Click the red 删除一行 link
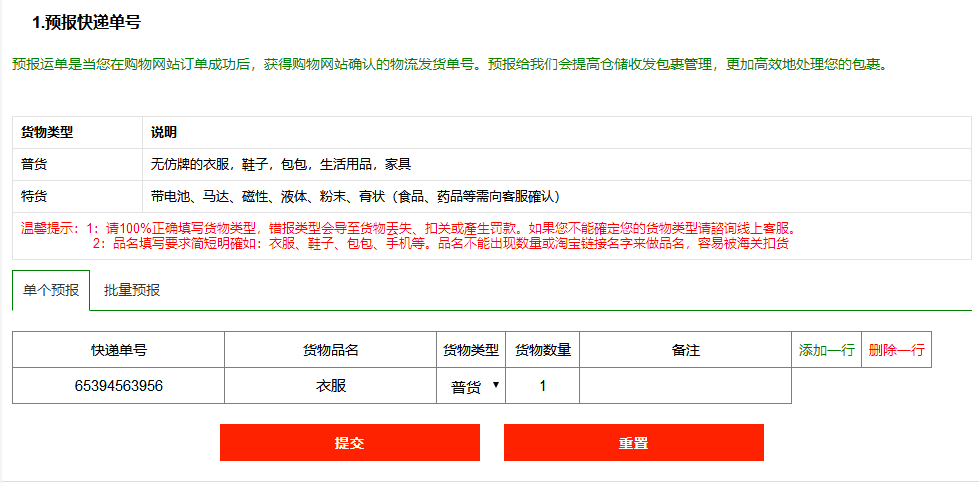 pos(896,350)
